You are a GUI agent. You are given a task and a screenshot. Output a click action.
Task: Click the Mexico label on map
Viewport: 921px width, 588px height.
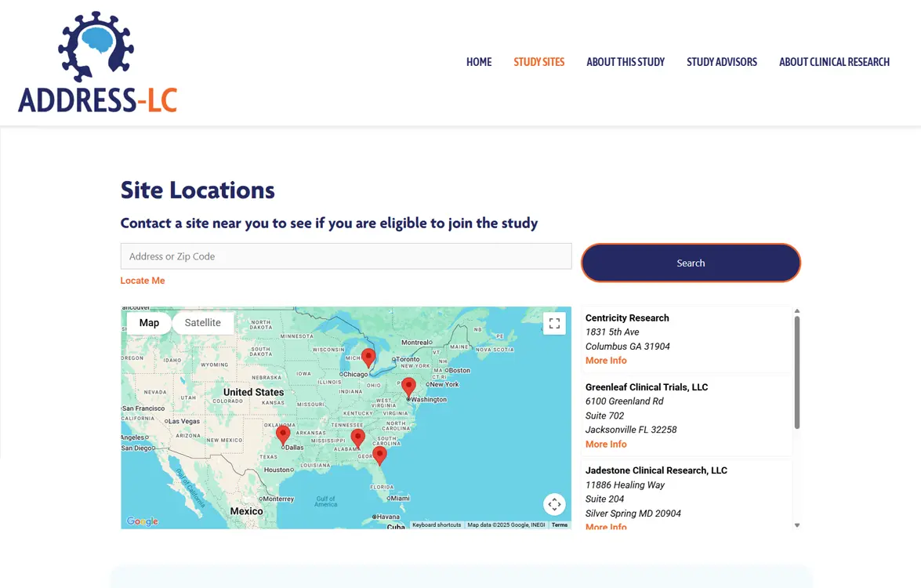point(247,511)
